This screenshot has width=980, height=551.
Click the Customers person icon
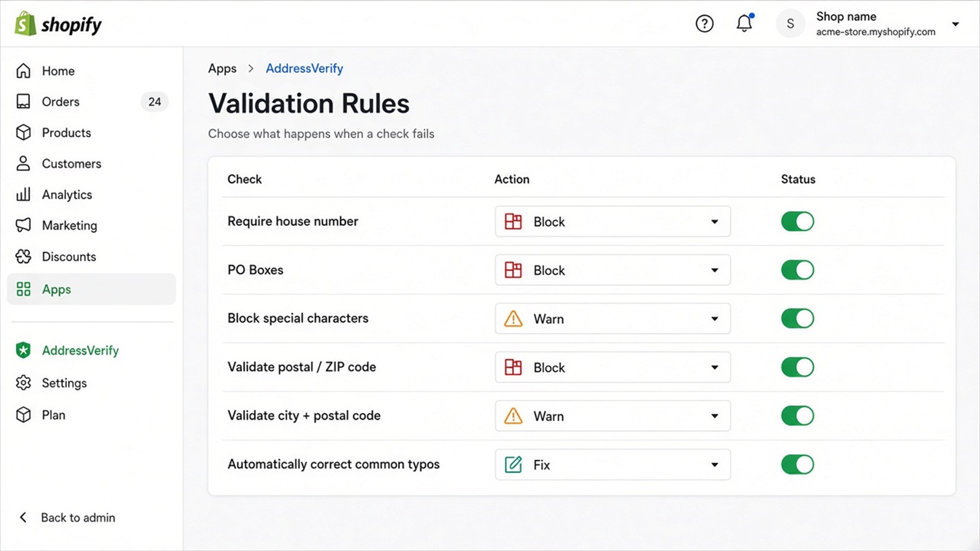(x=23, y=163)
